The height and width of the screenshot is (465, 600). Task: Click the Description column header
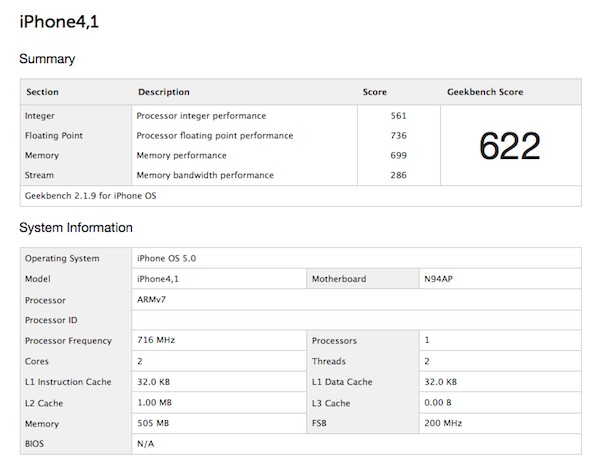coord(164,92)
